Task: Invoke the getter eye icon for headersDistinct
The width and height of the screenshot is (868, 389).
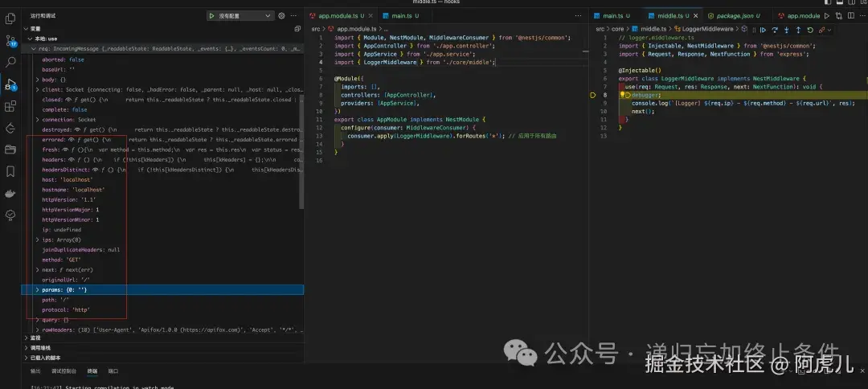Action: (95, 170)
